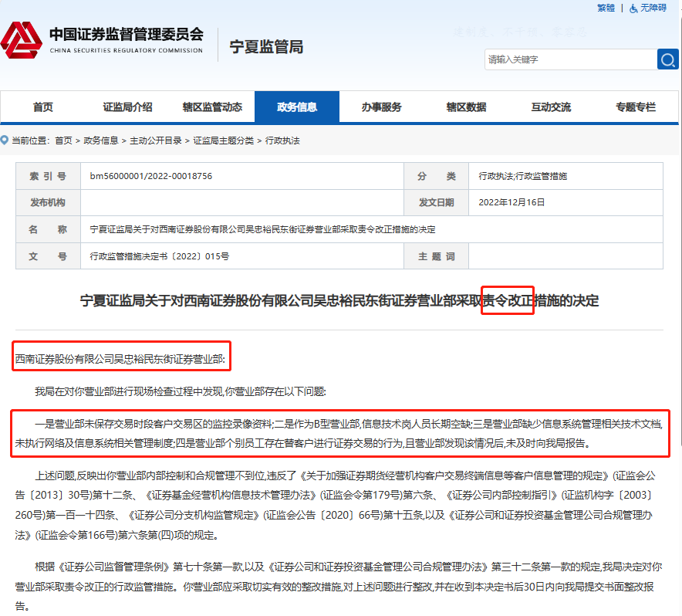This screenshot has width=682, height=616.
Task: Click the 宁夏监管局 header title
Action: [x=266, y=46]
